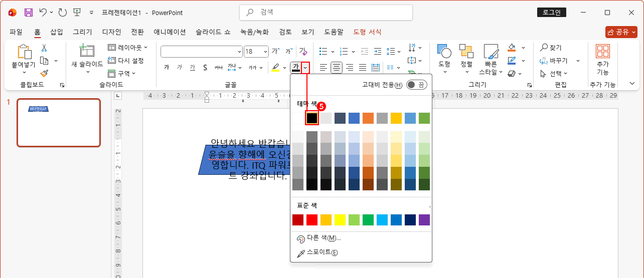Screen dimensions: 644x278
Task: Expand the 레이아웃 layout dropdown
Action: (x=128, y=48)
